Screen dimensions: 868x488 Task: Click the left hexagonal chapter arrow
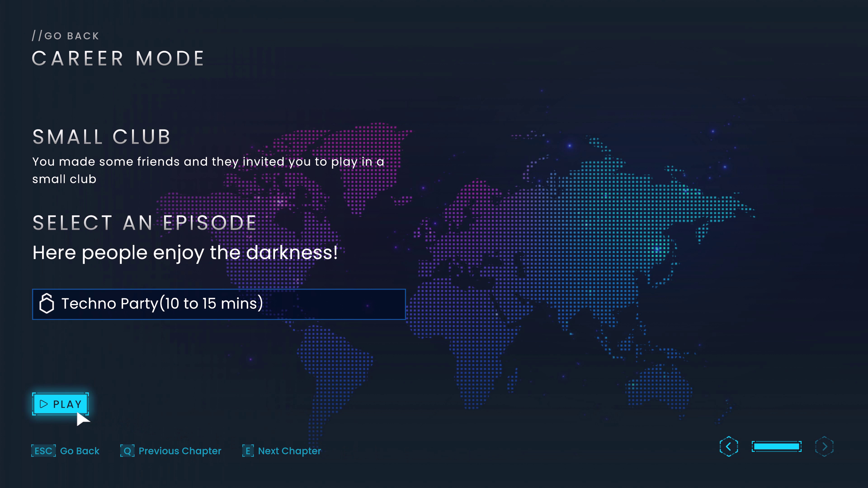tap(729, 447)
